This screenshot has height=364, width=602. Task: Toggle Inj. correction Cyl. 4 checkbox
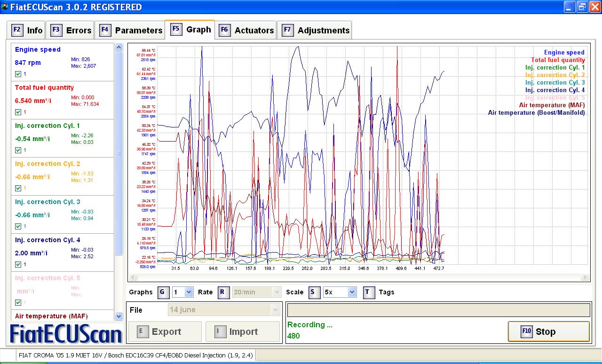pos(18,264)
